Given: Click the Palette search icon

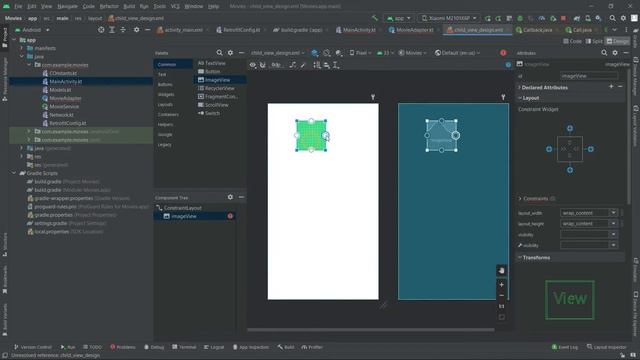Looking at the screenshot, I should point(219,53).
